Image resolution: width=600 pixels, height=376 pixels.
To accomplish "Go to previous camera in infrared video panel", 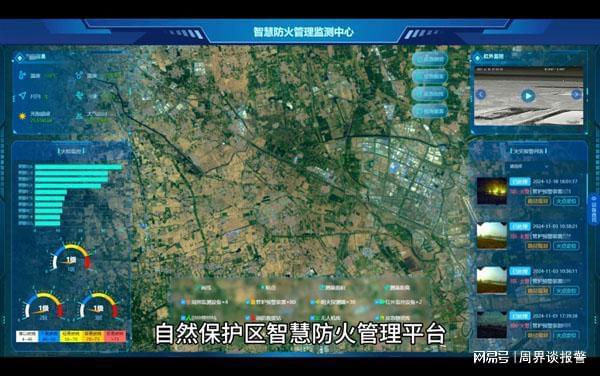I will click(x=481, y=94).
